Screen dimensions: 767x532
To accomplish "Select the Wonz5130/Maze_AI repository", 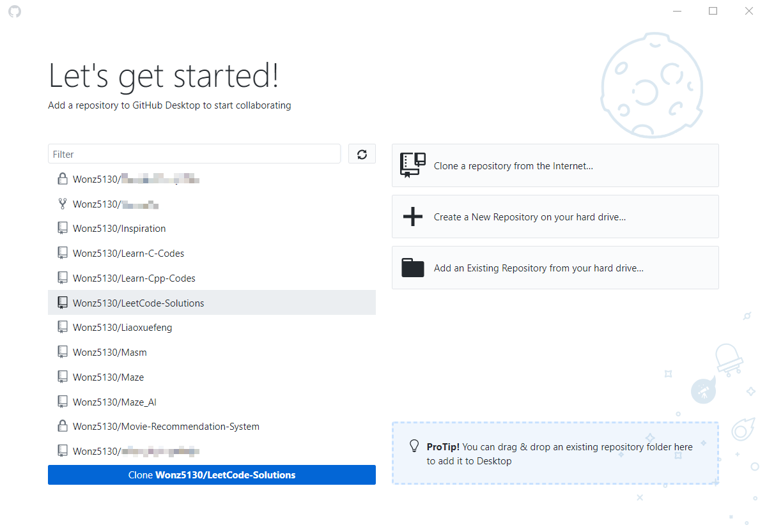I will click(212, 402).
